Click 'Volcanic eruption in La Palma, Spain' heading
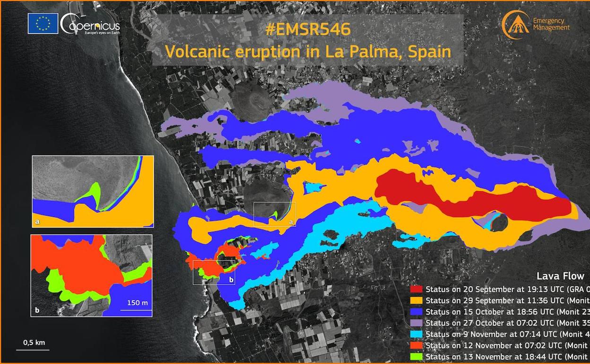The image size is (590, 364). click(308, 51)
